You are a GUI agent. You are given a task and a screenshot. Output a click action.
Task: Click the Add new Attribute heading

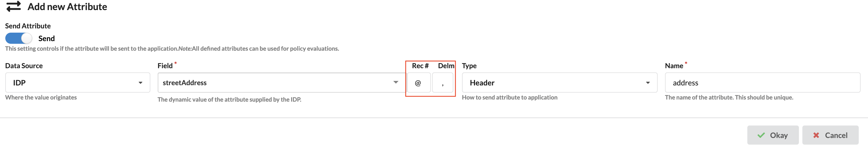pos(67,7)
